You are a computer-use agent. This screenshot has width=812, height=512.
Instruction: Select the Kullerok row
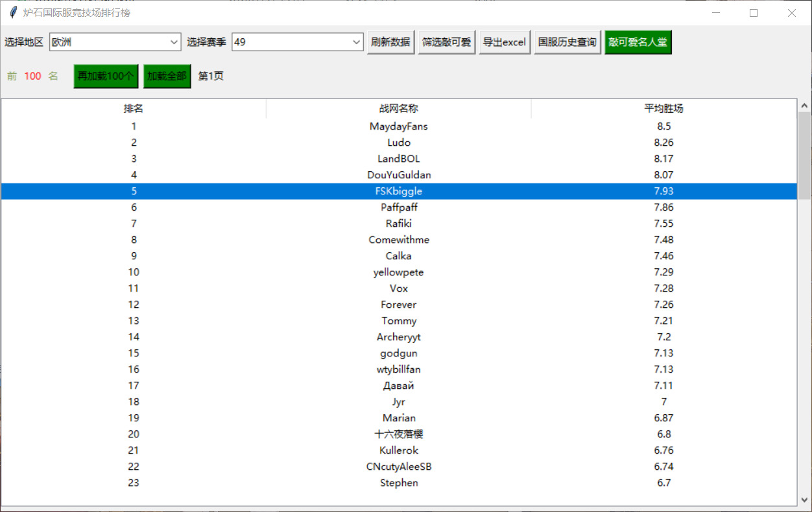399,450
